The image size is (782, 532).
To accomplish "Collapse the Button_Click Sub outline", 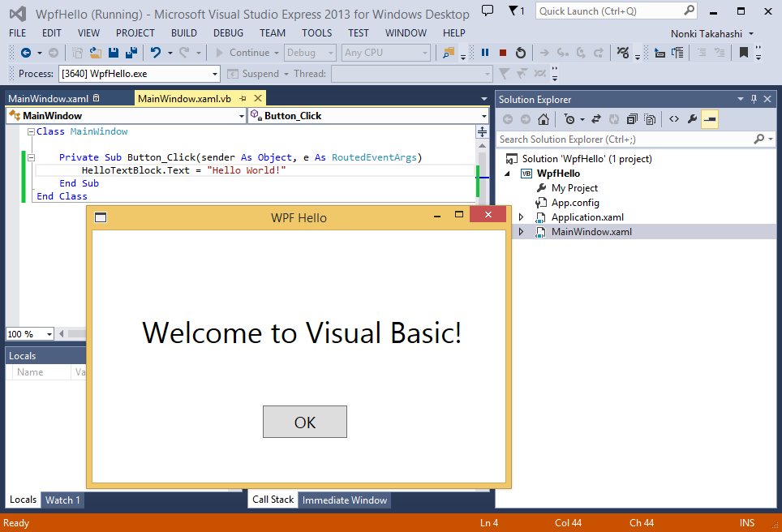I will click(x=31, y=157).
